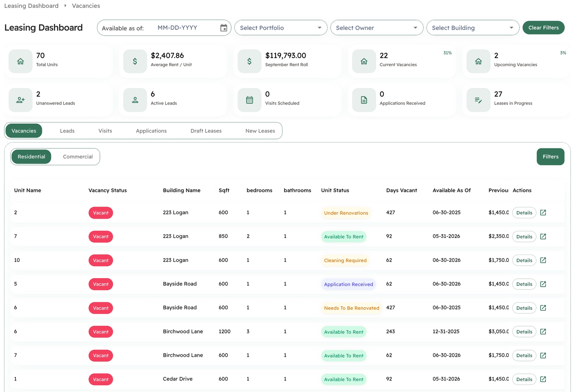Click the Under Renovations status badge

point(346,213)
